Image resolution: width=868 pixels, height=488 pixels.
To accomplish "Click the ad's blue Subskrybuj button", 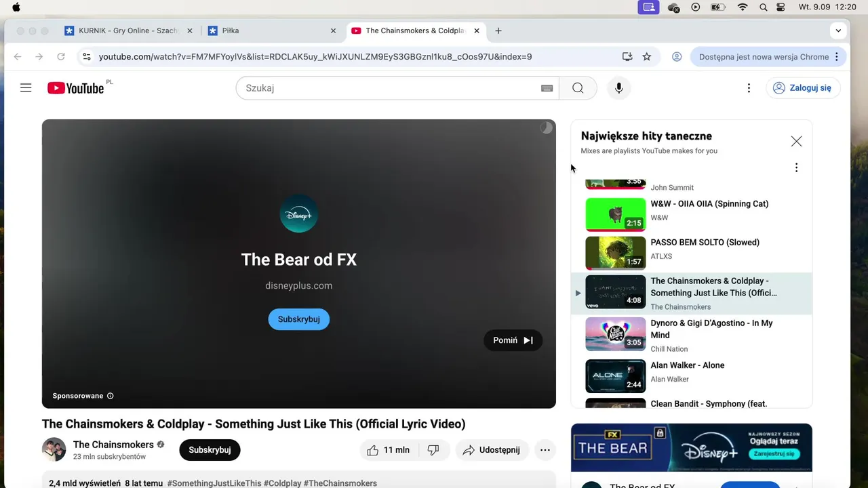I will (299, 319).
